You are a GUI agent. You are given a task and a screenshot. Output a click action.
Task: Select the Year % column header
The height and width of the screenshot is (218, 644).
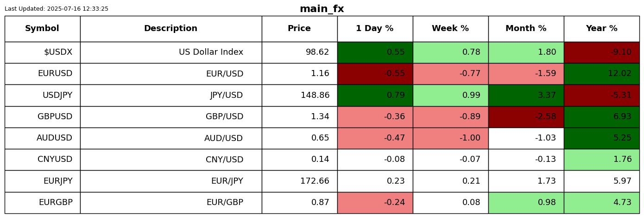601,29
